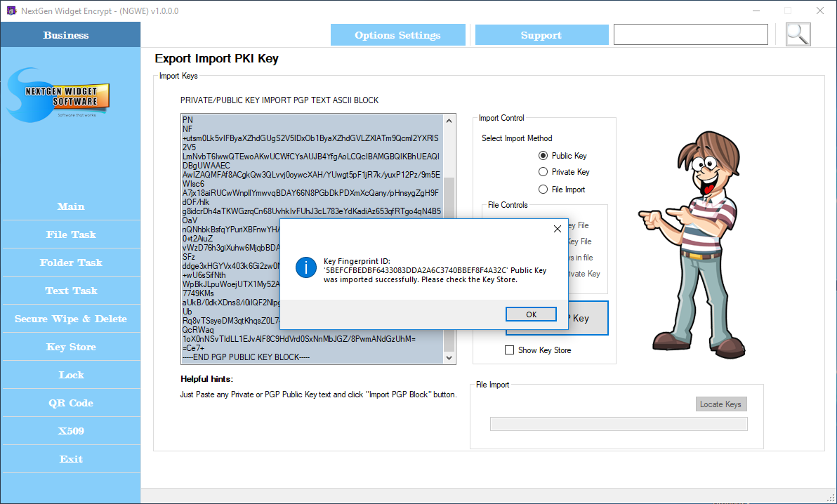837x504 pixels.
Task: Go to Folder Task
Action: [x=71, y=263]
